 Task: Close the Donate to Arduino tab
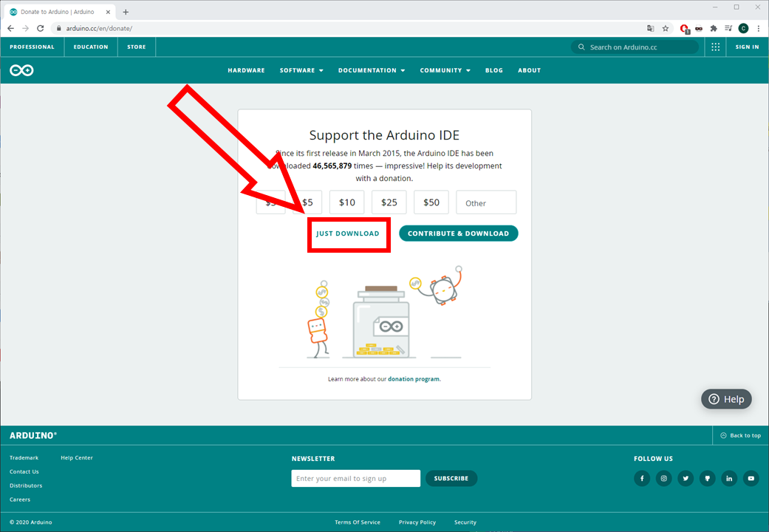point(108,12)
